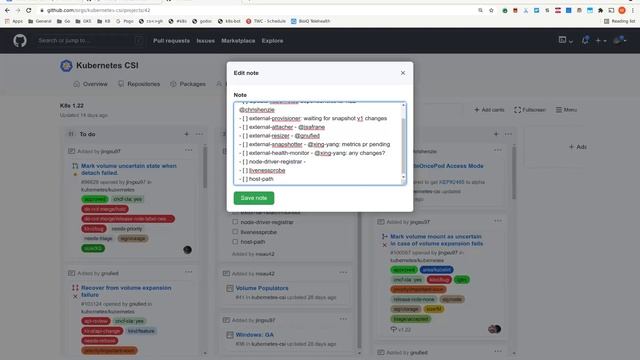640x360 pixels.
Task: Open options for Volume Populators card
Action: 343,273
